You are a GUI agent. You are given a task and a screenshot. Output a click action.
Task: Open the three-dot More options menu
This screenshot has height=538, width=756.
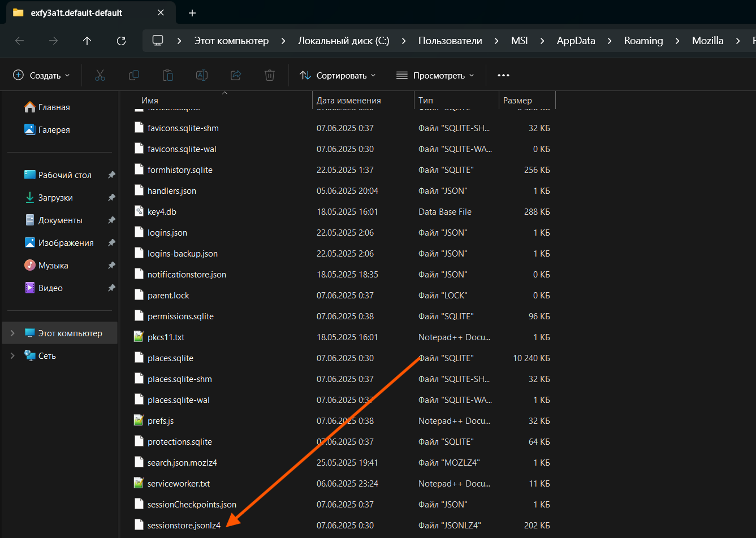pyautogui.click(x=503, y=75)
